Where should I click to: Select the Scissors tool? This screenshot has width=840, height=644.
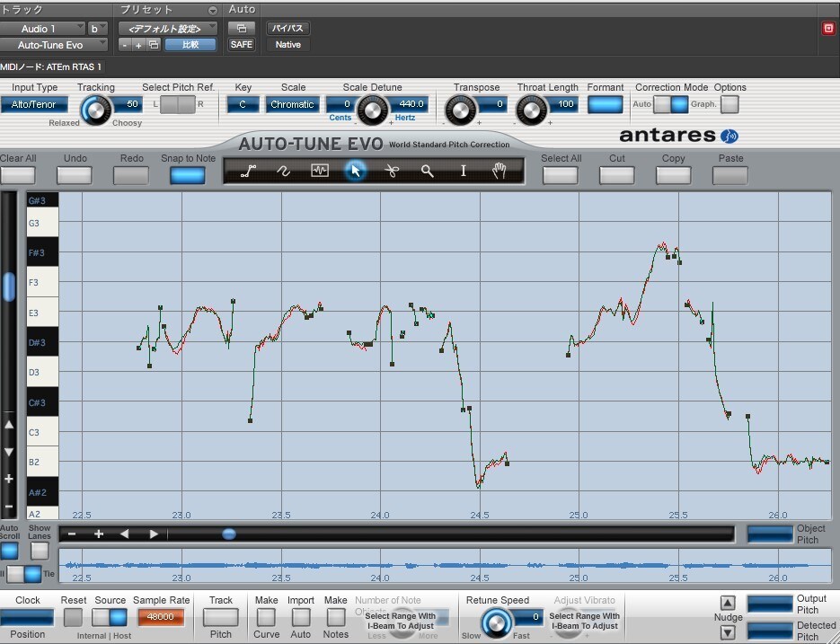point(392,171)
